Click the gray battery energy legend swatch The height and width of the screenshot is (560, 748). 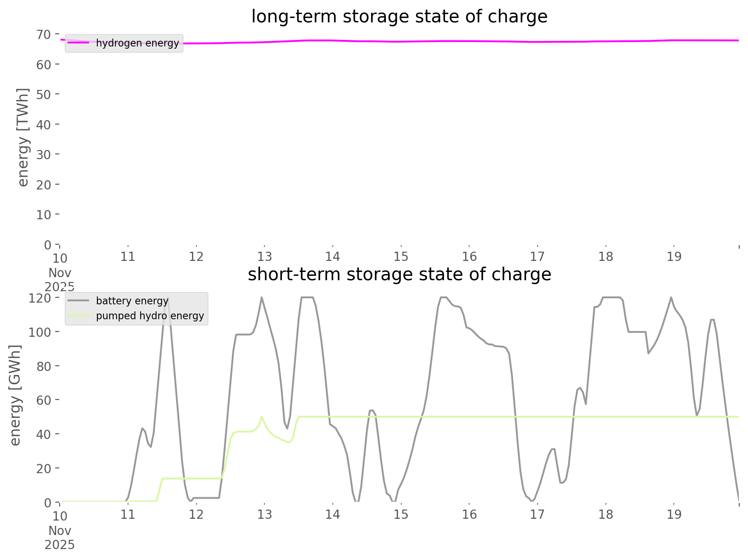tap(78, 301)
